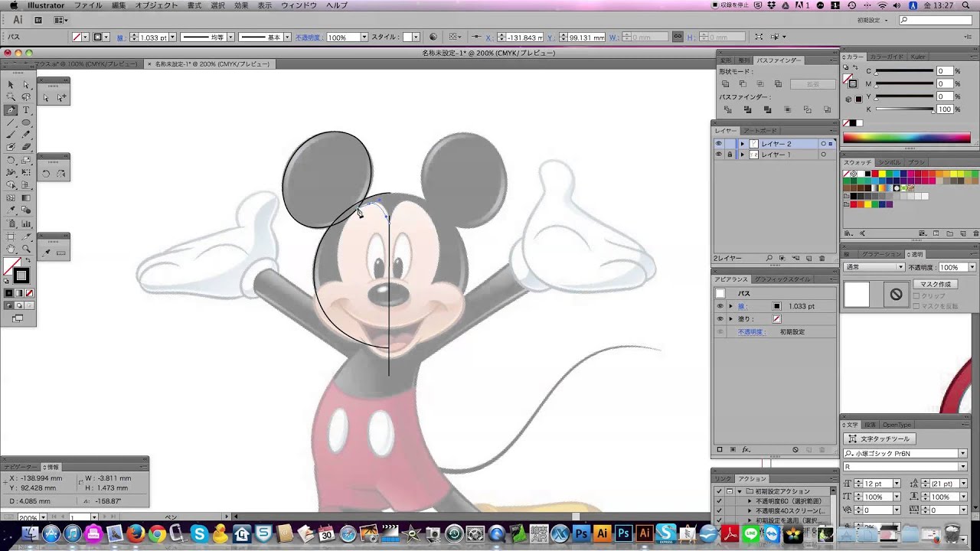Select the Column Graph tool
This screenshot has height=551, width=980.
click(26, 223)
